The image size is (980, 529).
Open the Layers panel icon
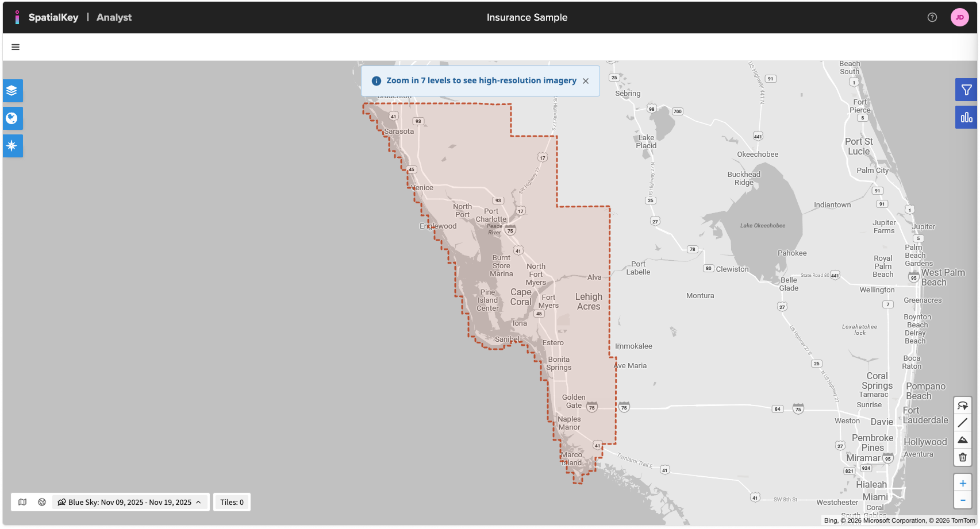pos(12,91)
